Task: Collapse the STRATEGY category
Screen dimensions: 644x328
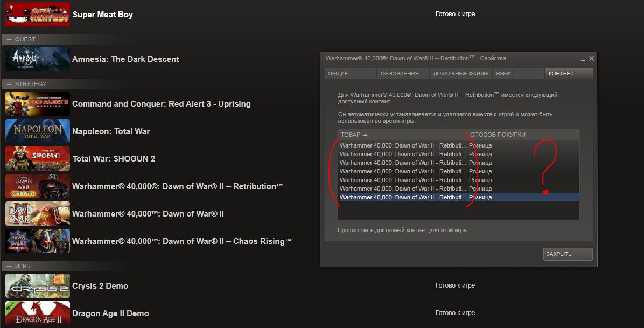Action: pyautogui.click(x=9, y=84)
